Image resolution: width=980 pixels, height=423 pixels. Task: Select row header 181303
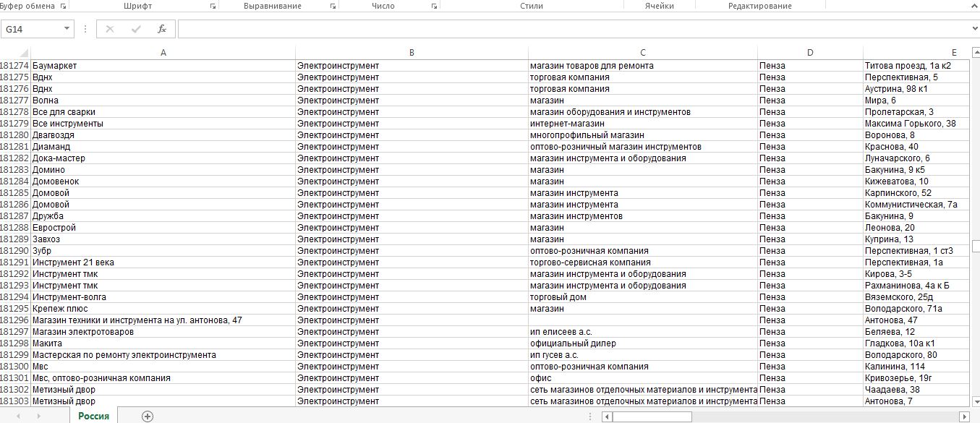[14, 401]
